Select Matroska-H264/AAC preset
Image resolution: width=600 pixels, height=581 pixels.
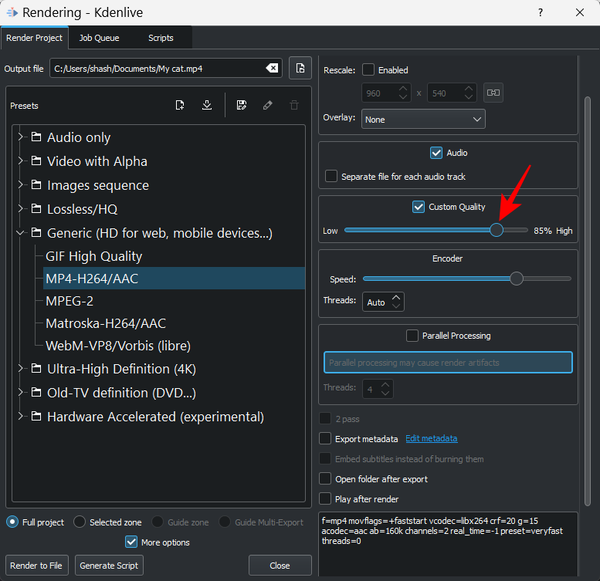point(106,323)
